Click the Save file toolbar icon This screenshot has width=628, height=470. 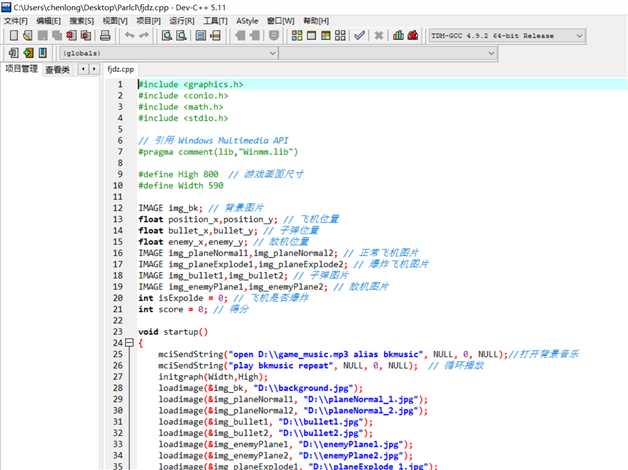pos(42,36)
